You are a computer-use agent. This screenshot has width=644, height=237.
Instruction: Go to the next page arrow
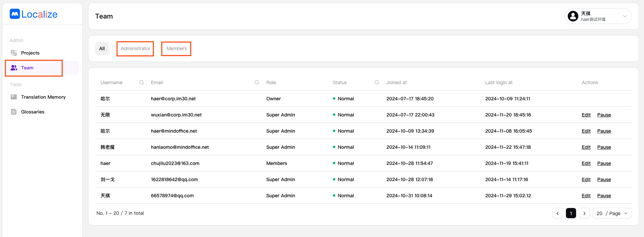tap(584, 213)
